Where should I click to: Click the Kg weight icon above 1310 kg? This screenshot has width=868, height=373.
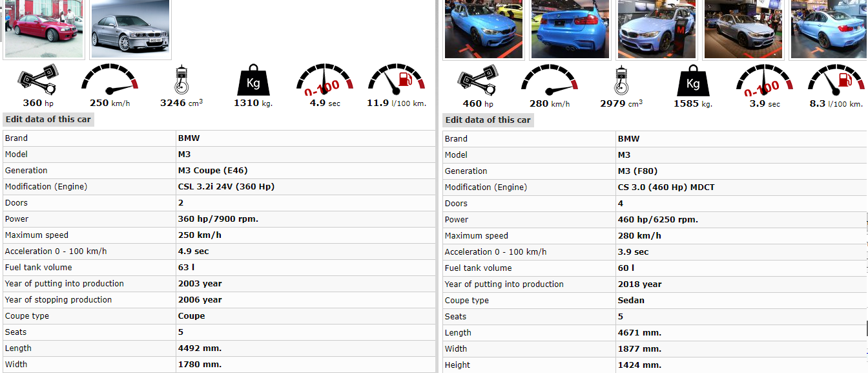click(x=253, y=80)
